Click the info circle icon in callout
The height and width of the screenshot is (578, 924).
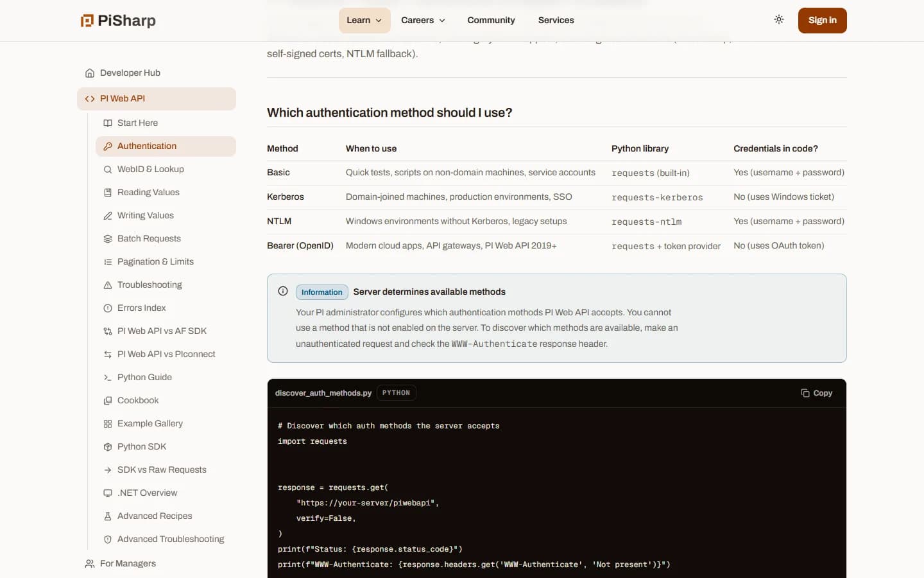[x=283, y=291]
